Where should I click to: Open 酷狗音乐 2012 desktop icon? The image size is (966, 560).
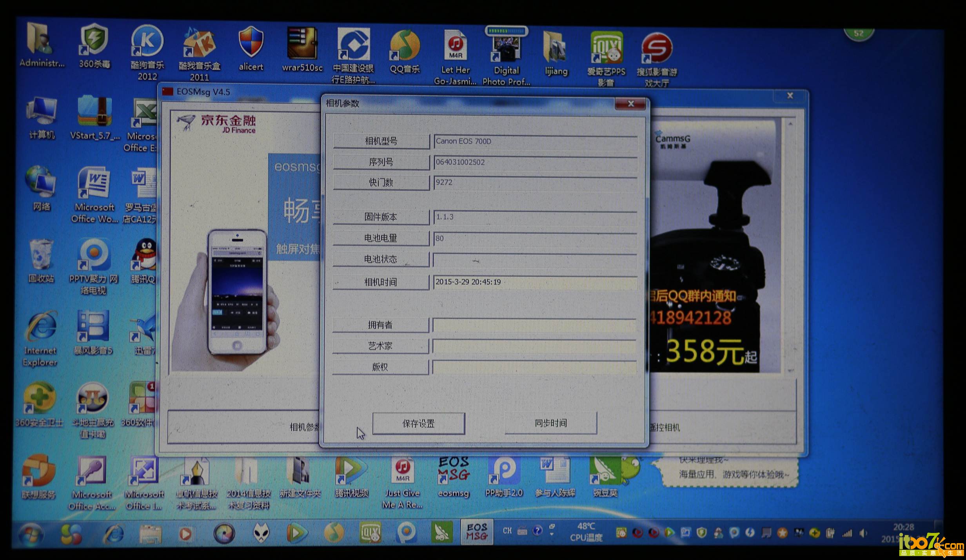[147, 53]
